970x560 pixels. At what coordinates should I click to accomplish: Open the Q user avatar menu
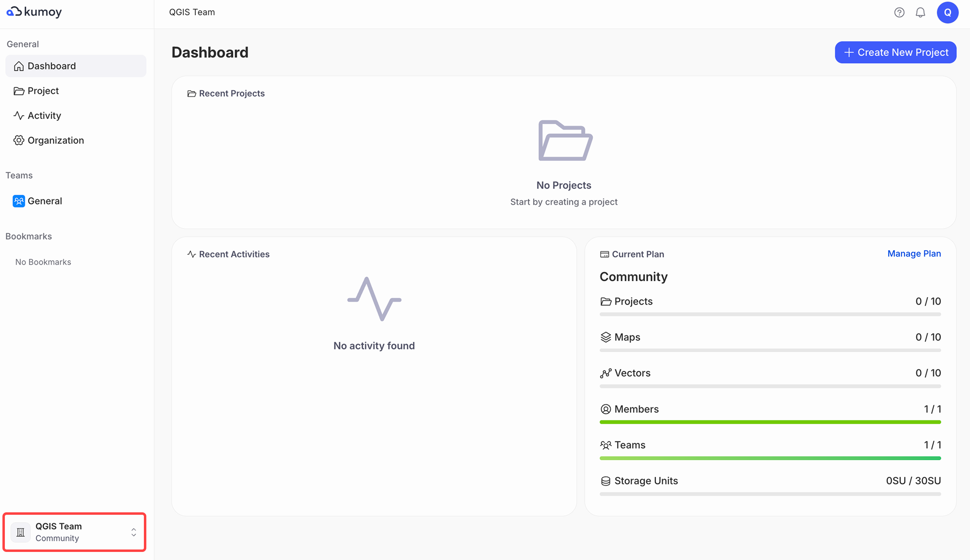tap(947, 13)
